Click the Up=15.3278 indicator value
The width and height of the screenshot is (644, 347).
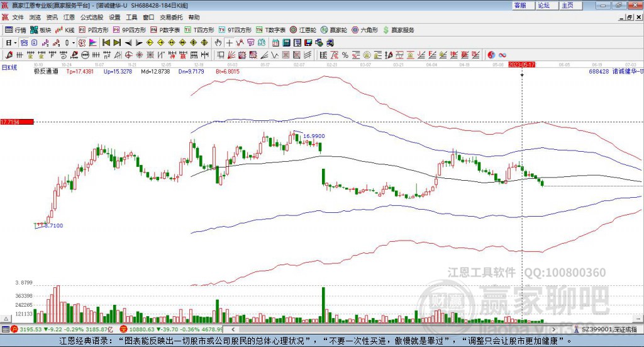(x=118, y=71)
